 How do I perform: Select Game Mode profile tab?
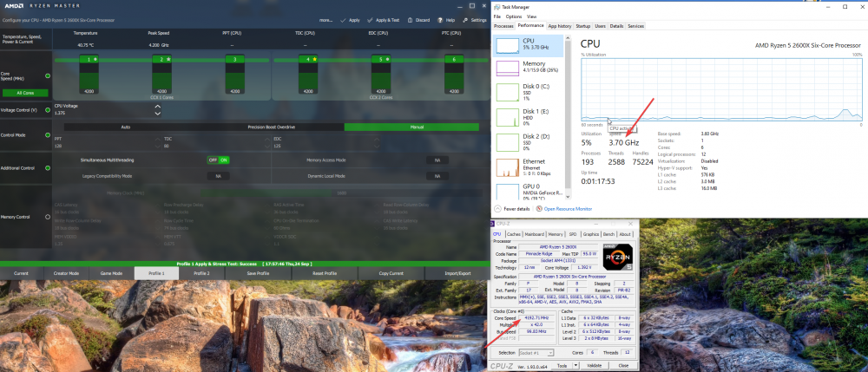click(111, 274)
